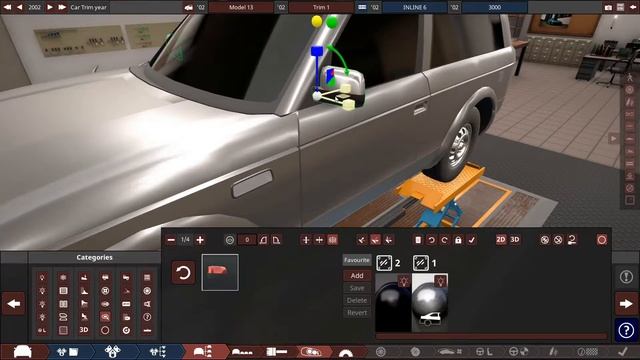This screenshot has width=640, height=360.
Task: Select the INLINE 6 engine family field
Action: 414,7
